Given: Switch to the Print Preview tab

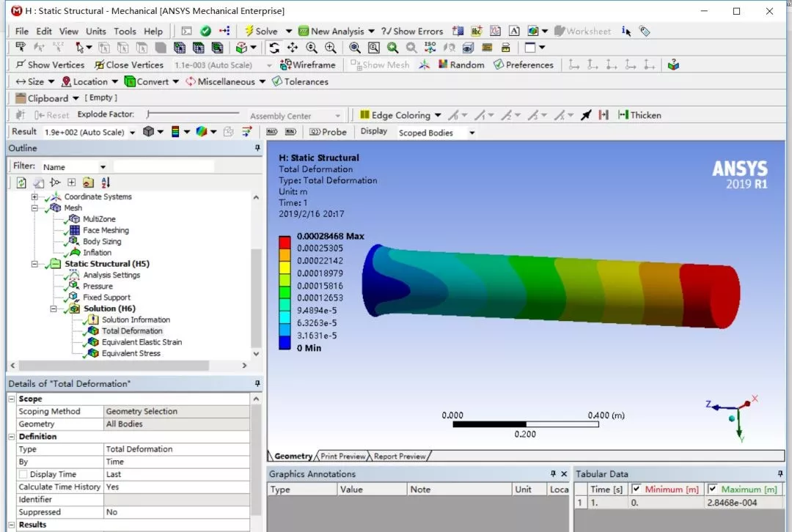Looking at the screenshot, I should coord(342,457).
